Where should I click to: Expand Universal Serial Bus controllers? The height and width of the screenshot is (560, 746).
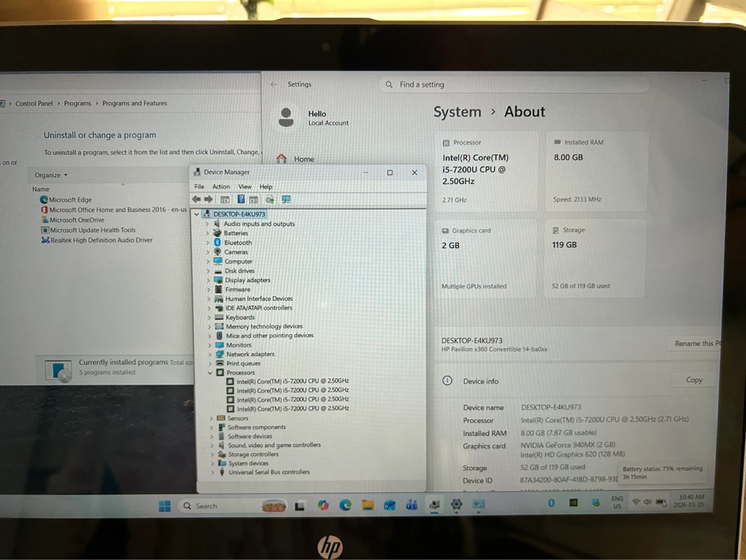tap(212, 472)
